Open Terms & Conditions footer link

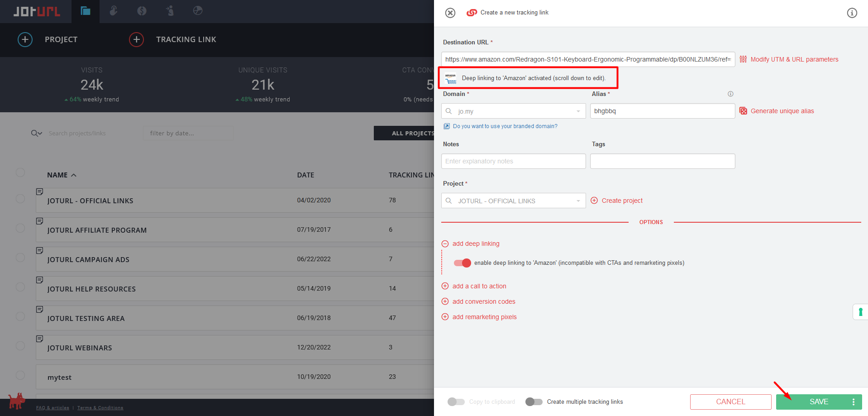click(x=100, y=408)
